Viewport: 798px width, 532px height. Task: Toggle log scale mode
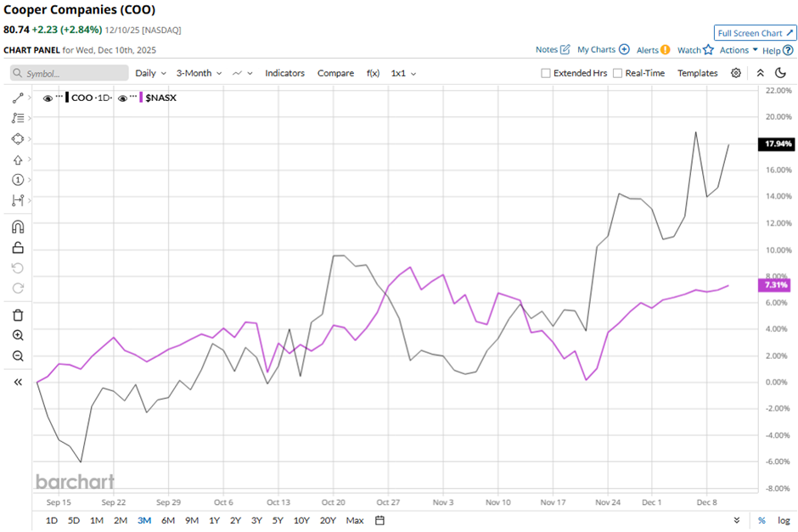pyautogui.click(x=784, y=520)
